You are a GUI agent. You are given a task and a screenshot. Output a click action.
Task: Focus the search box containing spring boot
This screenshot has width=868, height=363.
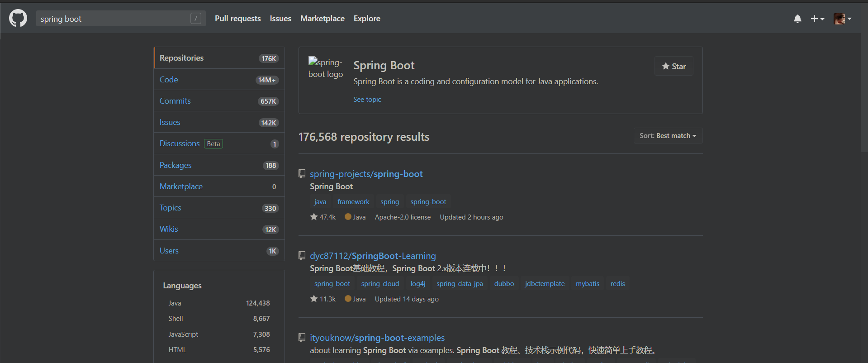click(x=121, y=19)
